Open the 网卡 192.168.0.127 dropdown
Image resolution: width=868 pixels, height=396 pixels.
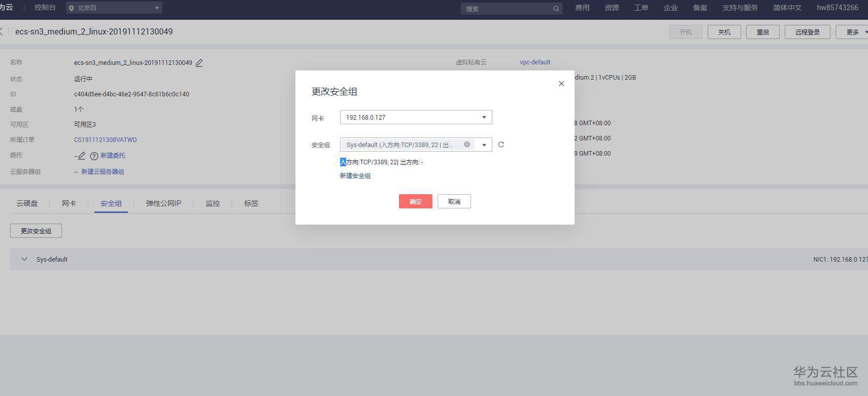click(x=416, y=117)
